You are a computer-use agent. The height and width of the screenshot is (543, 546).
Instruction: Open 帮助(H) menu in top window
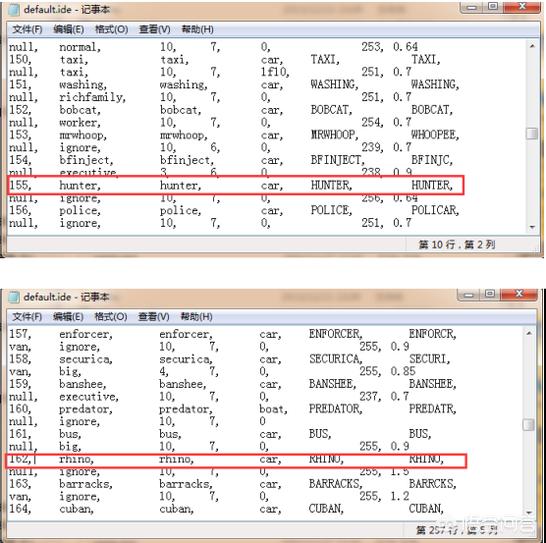[197, 29]
